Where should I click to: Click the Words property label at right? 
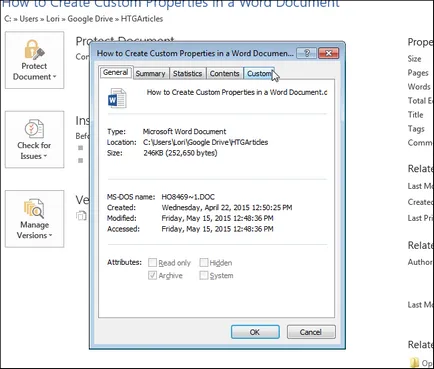[419, 87]
